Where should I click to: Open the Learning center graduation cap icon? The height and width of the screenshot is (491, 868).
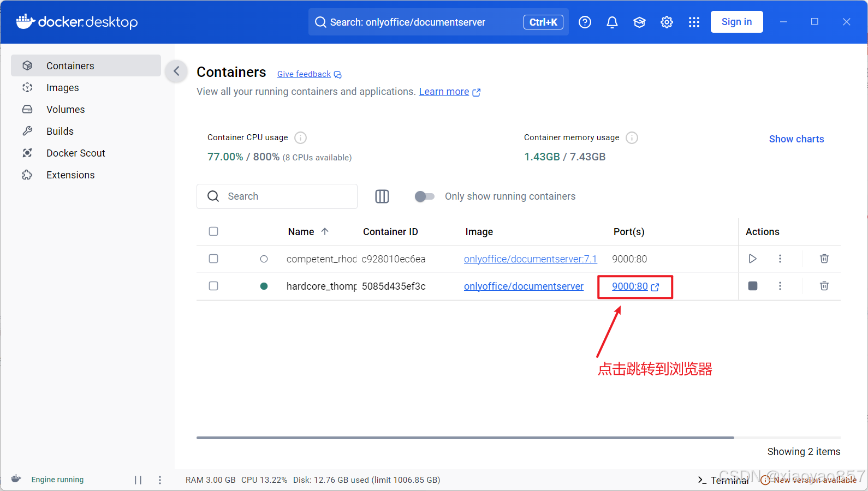(x=639, y=22)
